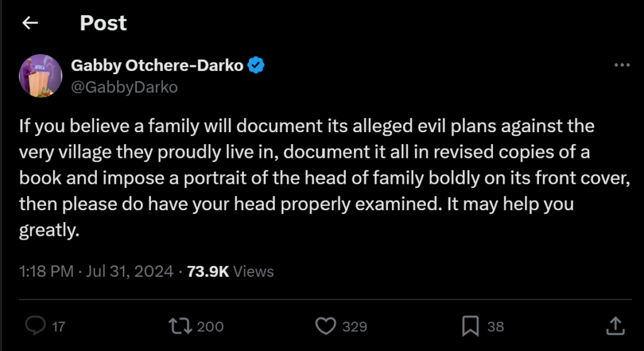Viewport: 644px width, 351px height.
Task: Click the blue verified badge
Action: coord(255,65)
